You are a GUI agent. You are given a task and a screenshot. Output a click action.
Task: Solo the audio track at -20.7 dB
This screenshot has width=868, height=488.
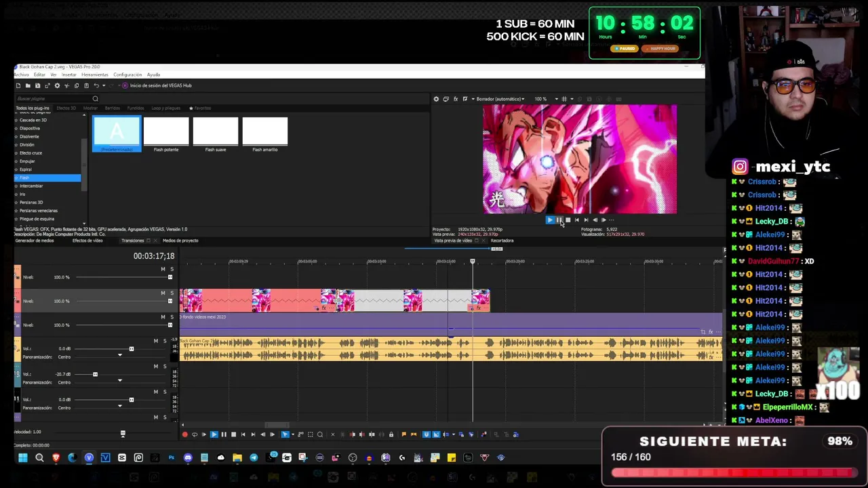(164, 367)
